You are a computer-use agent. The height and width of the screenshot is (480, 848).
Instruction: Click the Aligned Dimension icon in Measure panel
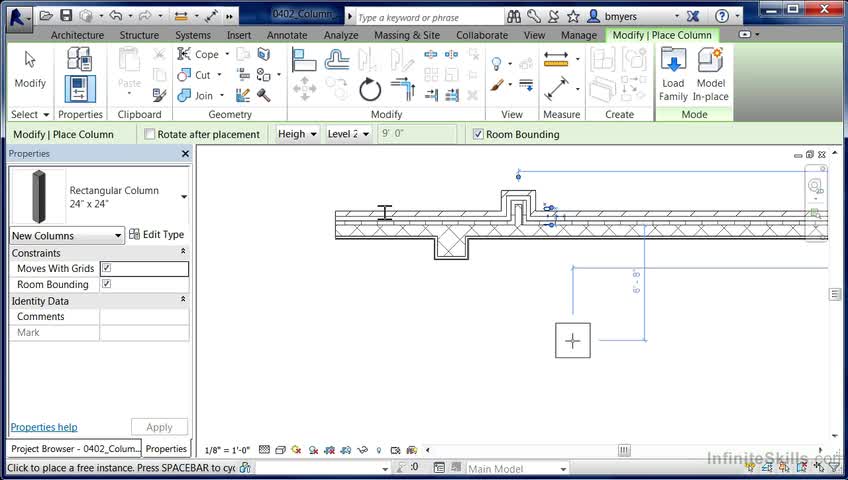pyautogui.click(x=556, y=88)
